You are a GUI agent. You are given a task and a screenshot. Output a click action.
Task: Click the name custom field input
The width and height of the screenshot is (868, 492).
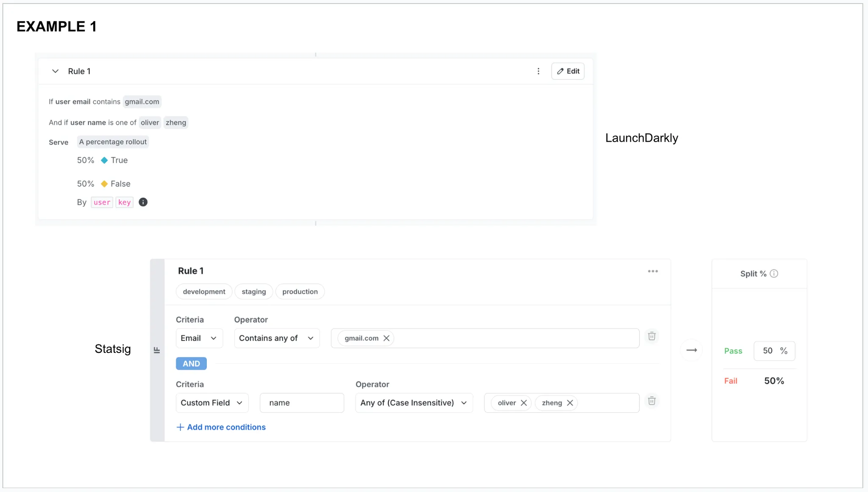click(301, 403)
